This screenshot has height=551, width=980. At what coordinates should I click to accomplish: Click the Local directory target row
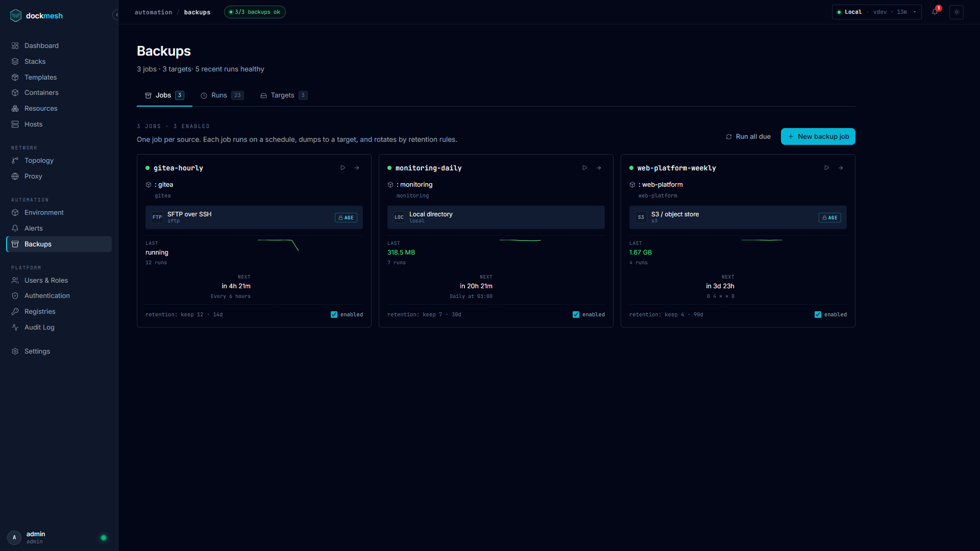point(496,217)
